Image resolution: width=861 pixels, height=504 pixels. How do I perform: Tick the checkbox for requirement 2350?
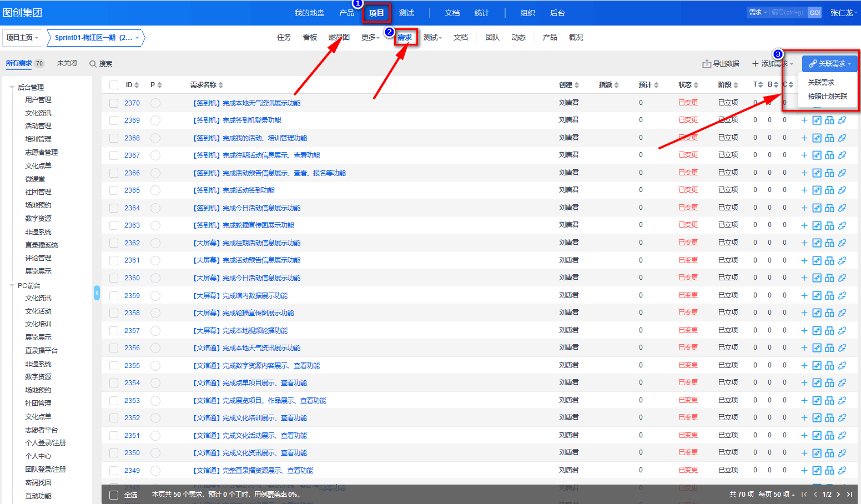(114, 453)
